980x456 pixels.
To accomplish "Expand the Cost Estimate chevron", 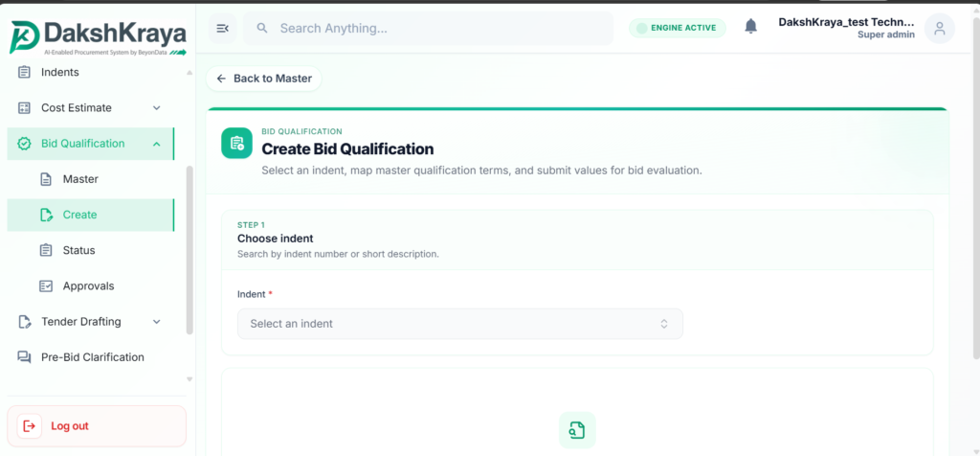I will pos(157,107).
